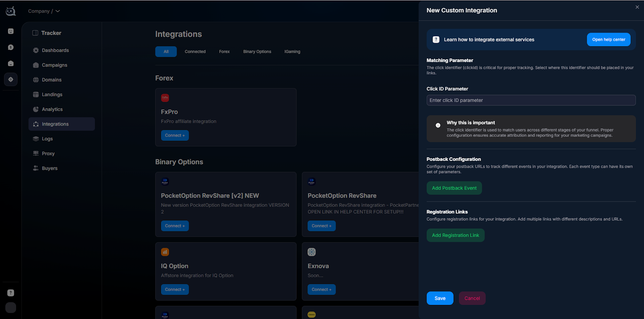644x319 pixels.
Task: Save the new custom integration
Action: (440, 298)
